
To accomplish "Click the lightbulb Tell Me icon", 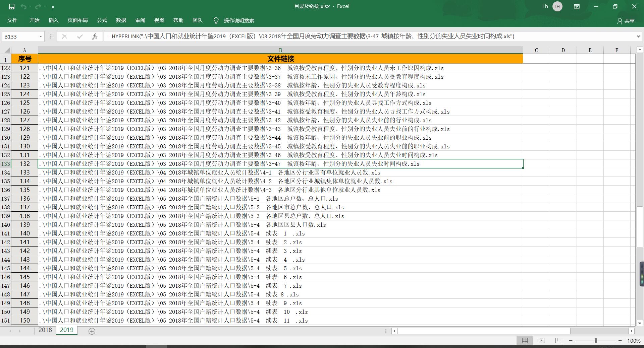I will 216,21.
